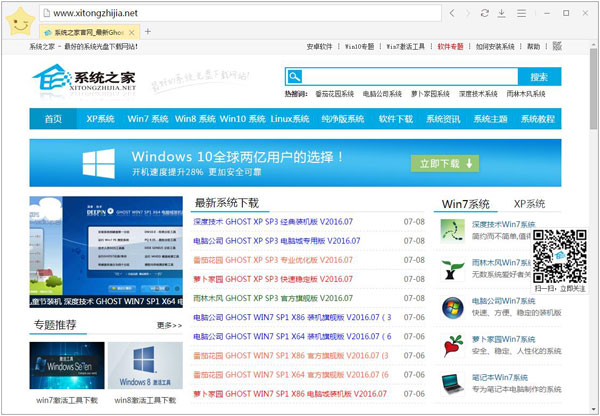The image size is (600, 416).
Task: Click the Win10专题 top link
Action: click(x=359, y=46)
